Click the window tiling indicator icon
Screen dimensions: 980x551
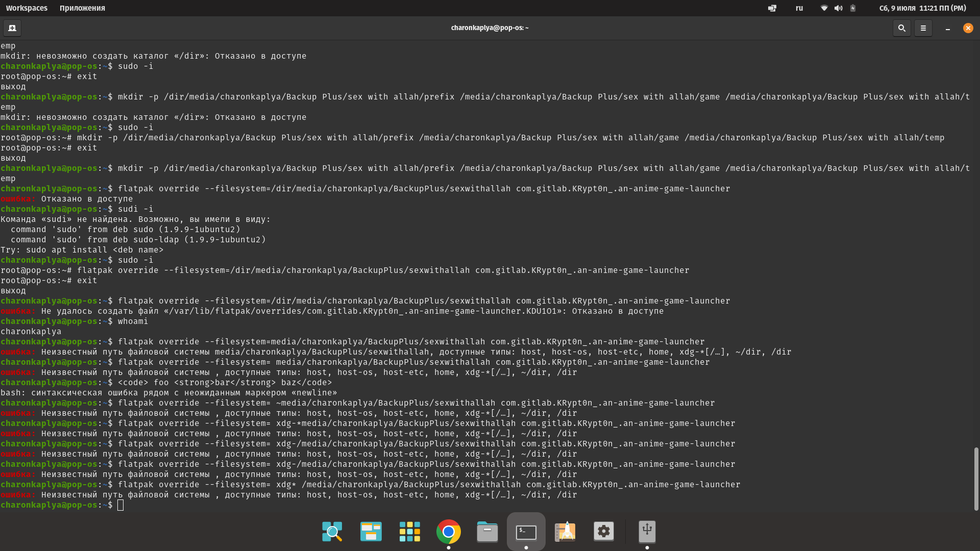click(x=772, y=8)
